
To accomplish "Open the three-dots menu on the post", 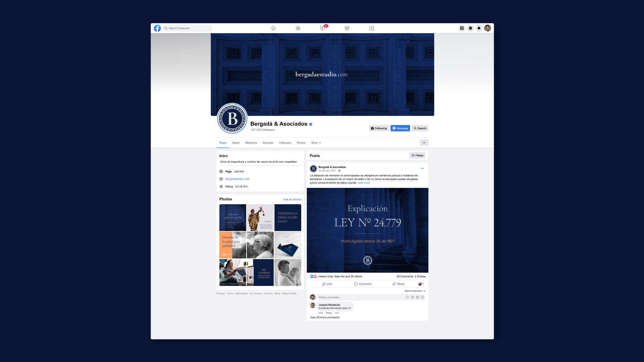I will tap(422, 168).
